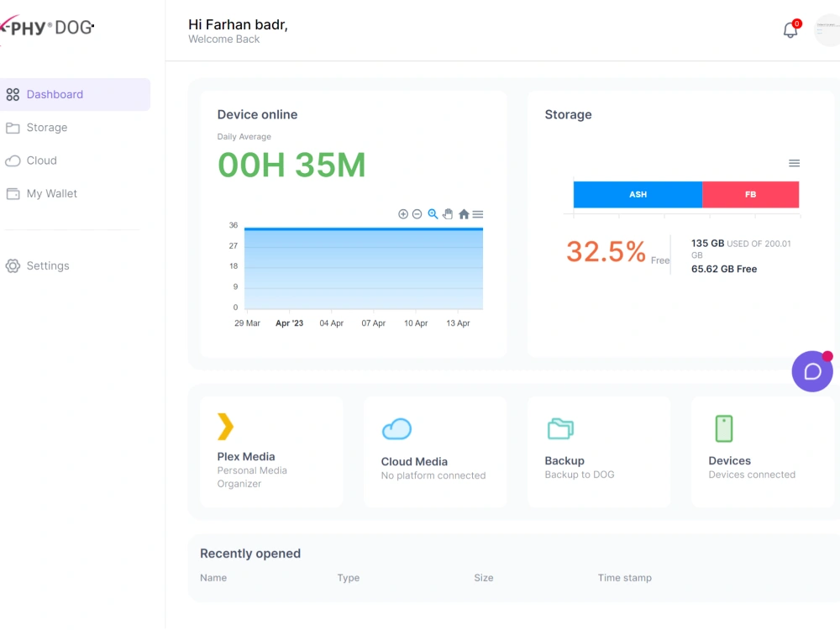Click the My Wallet icon

13,193
